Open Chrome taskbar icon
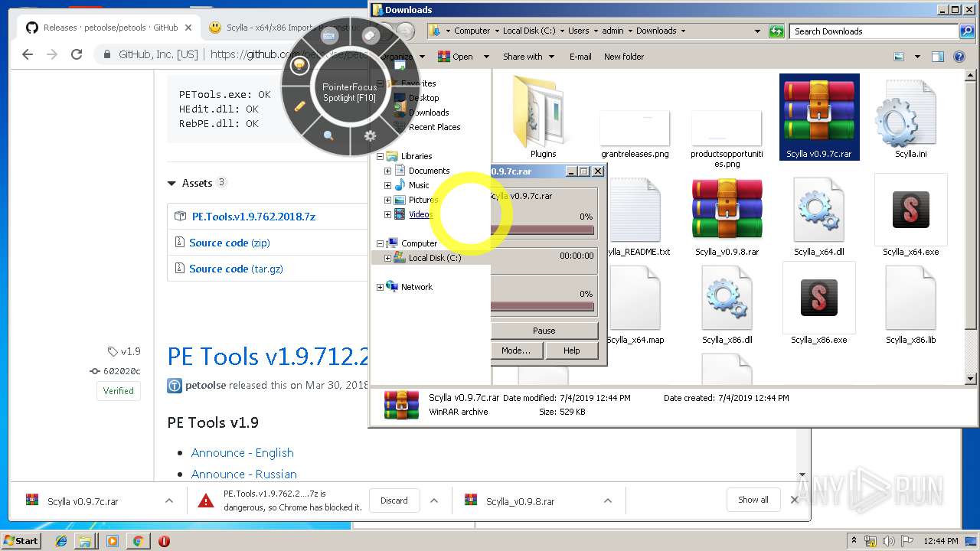This screenshot has width=980, height=551. (138, 541)
